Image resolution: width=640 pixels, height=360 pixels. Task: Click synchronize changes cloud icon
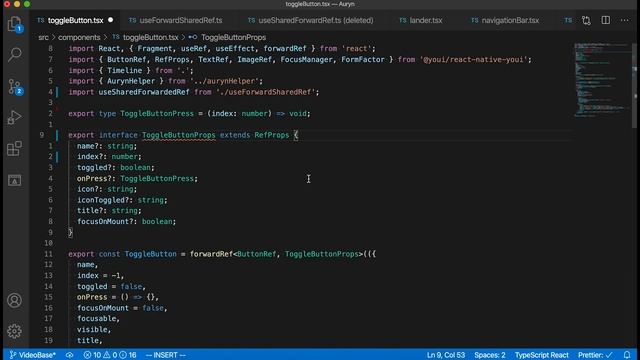click(x=69, y=355)
